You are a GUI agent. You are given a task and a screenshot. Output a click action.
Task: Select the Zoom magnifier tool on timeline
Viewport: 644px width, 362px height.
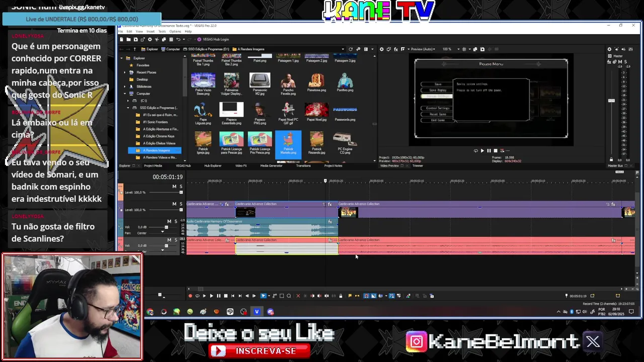288,296
